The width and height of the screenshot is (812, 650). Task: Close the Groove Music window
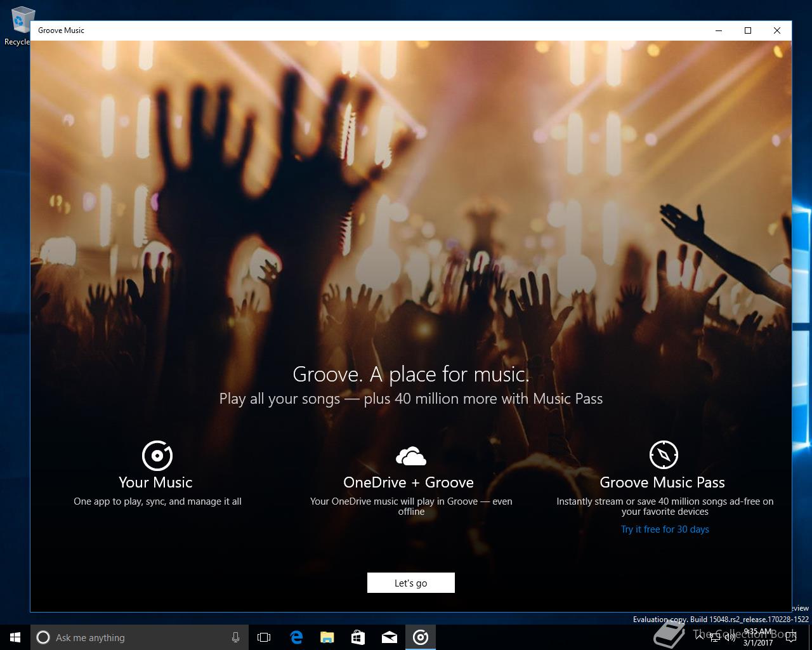[777, 30]
